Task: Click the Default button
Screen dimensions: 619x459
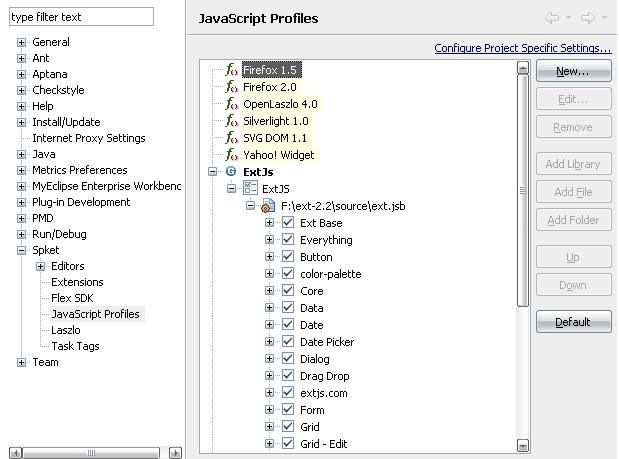Action: coord(574,322)
